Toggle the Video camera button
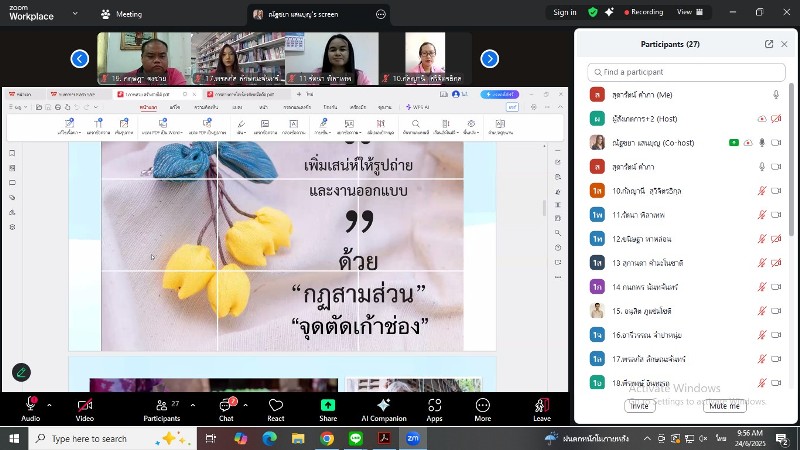 [x=85, y=410]
